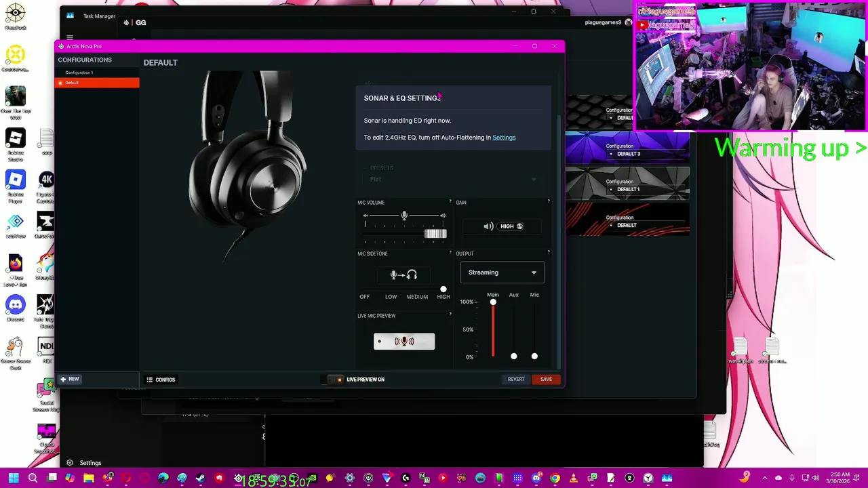Open the disabled Presets Flat dropdown
This screenshot has height=488, width=868.
(453, 179)
